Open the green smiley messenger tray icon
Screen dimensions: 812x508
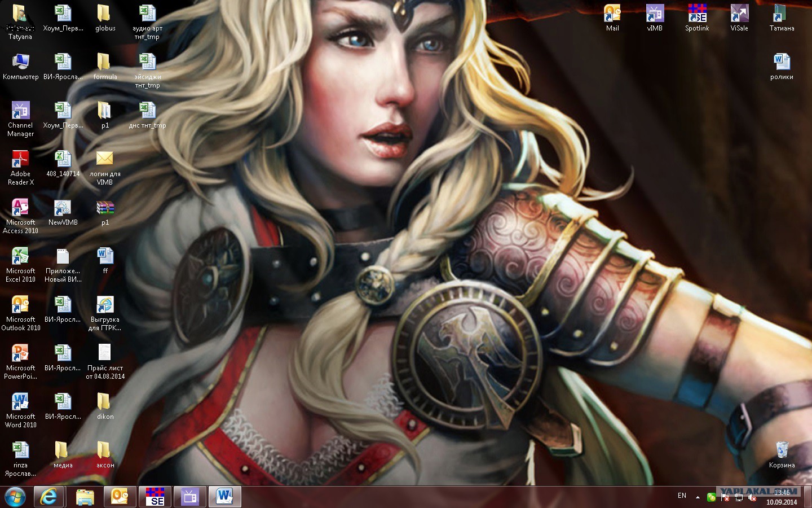pyautogui.click(x=712, y=497)
